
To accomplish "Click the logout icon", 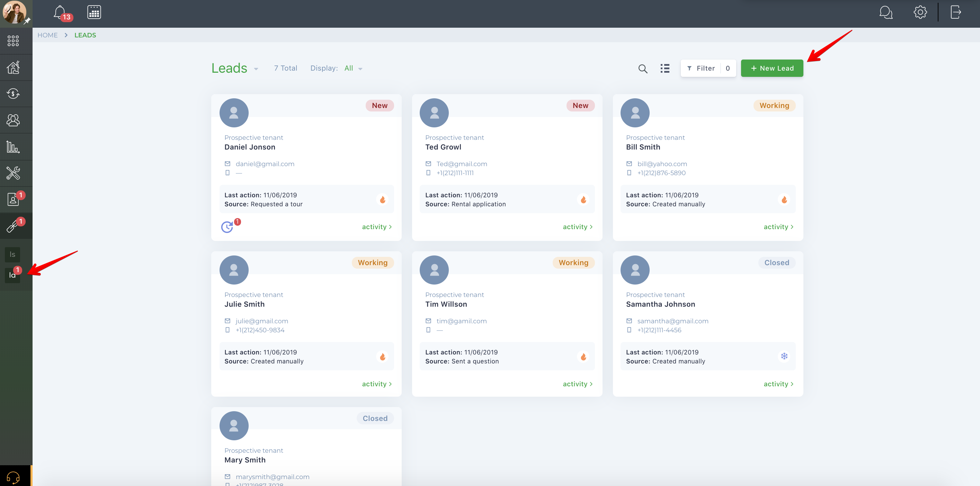I will (956, 12).
